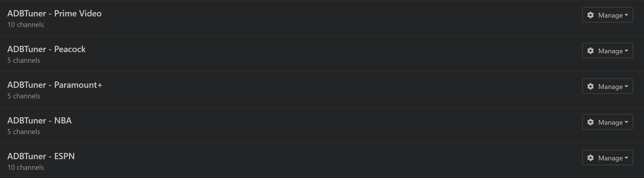
Task: Click the 10 channels text under Prime Video
Action: pyautogui.click(x=26, y=25)
